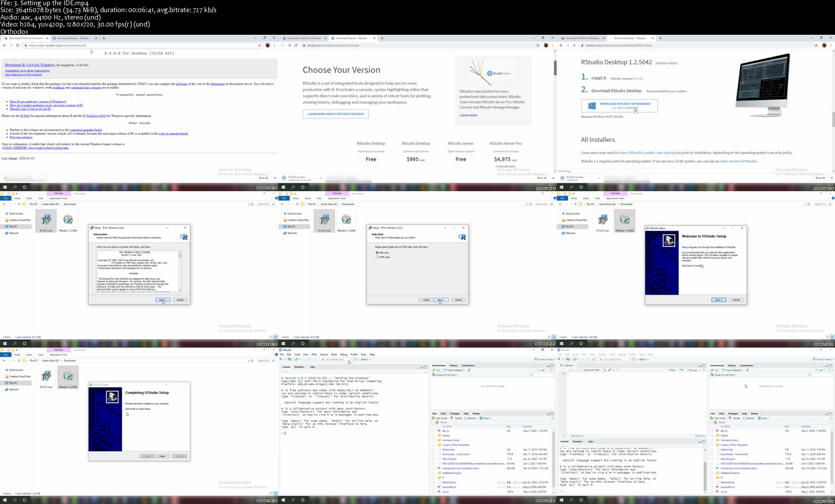Click the compile report notebook icon
Image resolution: width=835 pixels, height=504 pixels.
pos(618,370)
